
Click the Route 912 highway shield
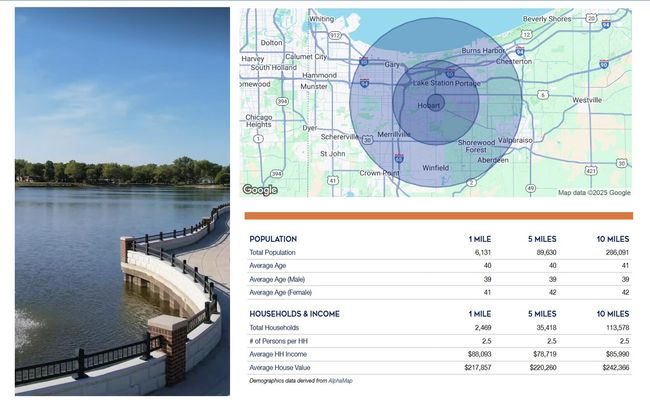tap(335, 34)
